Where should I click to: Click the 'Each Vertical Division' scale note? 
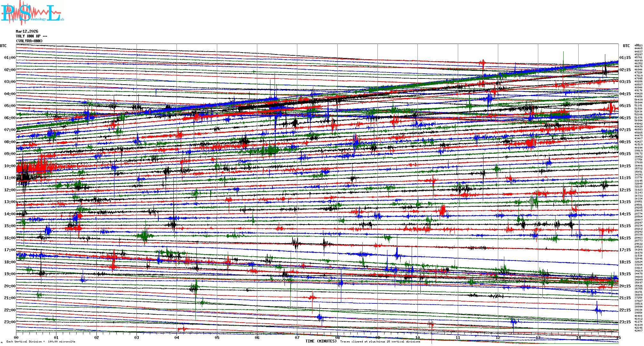click(x=41, y=342)
